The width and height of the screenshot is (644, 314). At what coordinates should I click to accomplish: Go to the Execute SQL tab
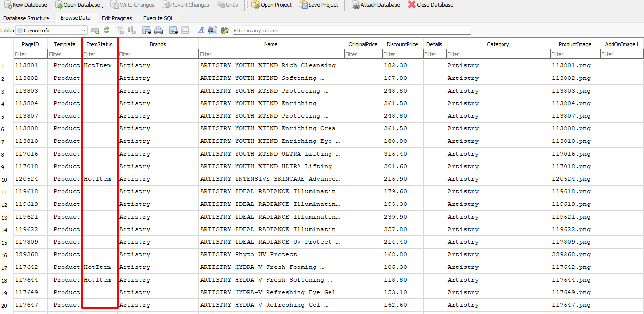(158, 18)
